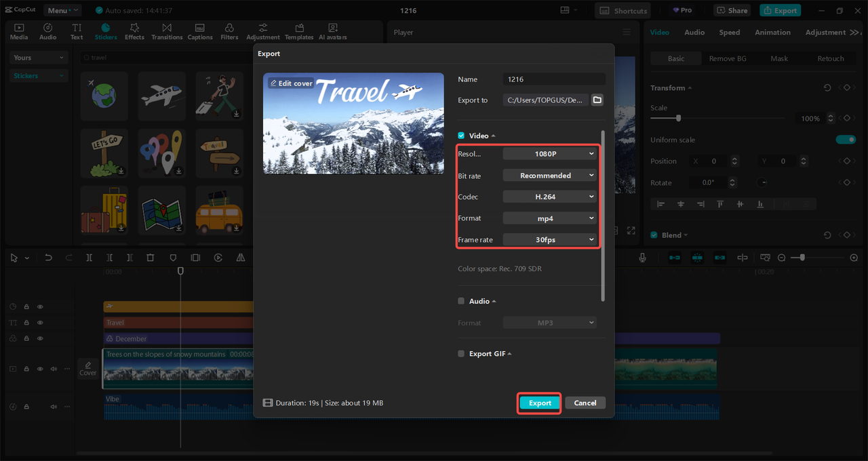Image resolution: width=868 pixels, height=461 pixels.
Task: Click Edit cover on the preview
Action: click(x=291, y=83)
